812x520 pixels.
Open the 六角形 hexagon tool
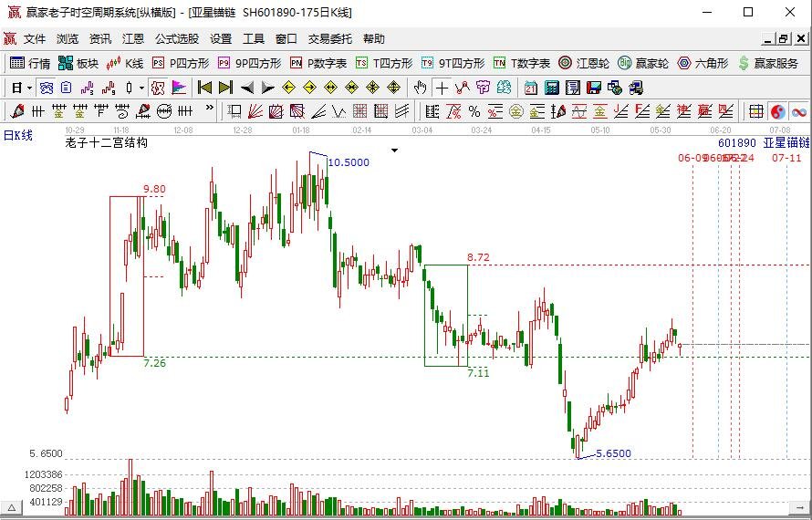coord(703,63)
